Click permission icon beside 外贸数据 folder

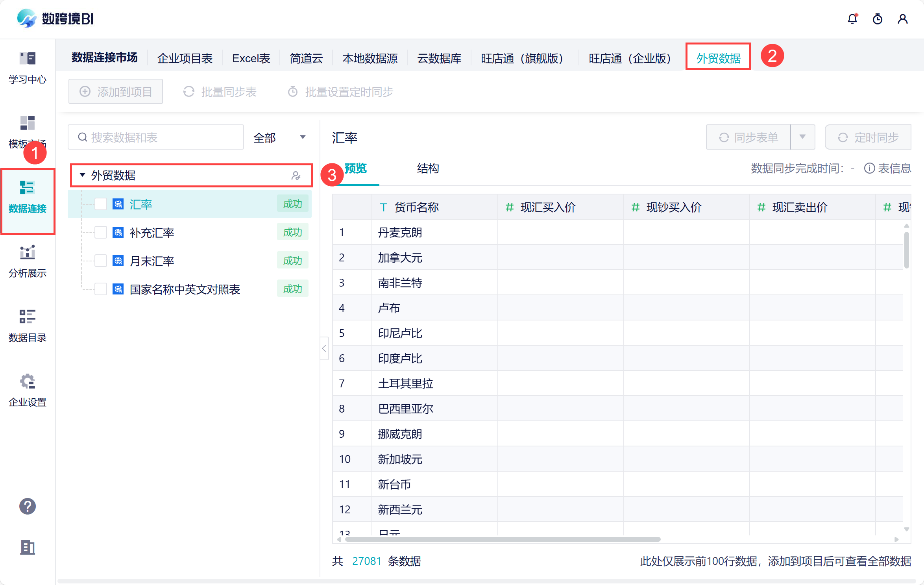[296, 176]
